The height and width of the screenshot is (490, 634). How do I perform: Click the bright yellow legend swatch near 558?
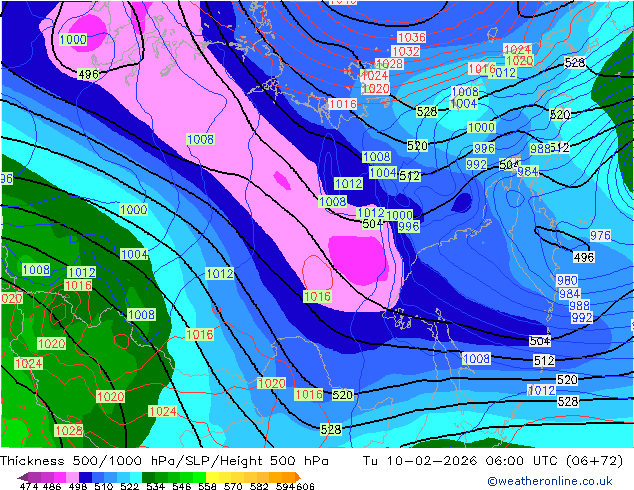tap(212, 477)
